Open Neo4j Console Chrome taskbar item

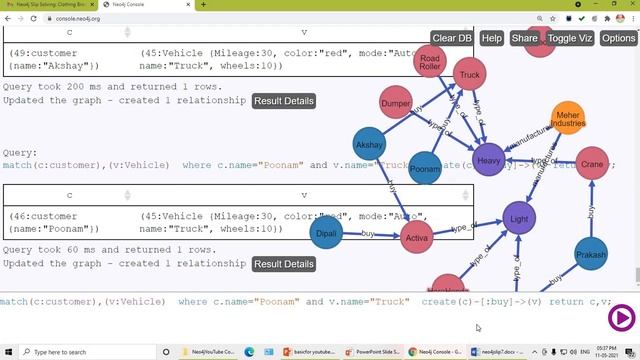pos(435,351)
